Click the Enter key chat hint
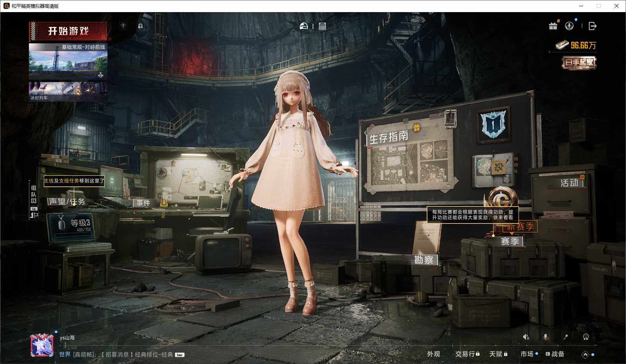Viewport: 626px width, 364px height. pos(180,355)
